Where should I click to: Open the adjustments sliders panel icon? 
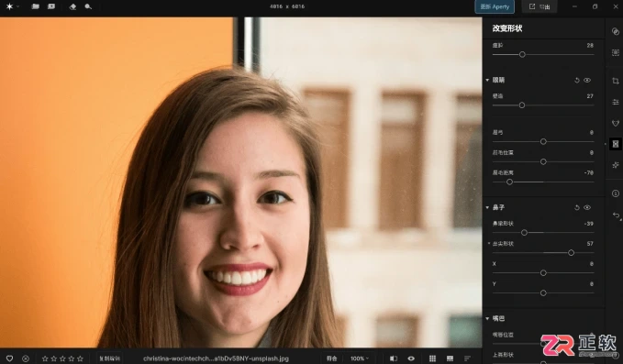click(616, 102)
